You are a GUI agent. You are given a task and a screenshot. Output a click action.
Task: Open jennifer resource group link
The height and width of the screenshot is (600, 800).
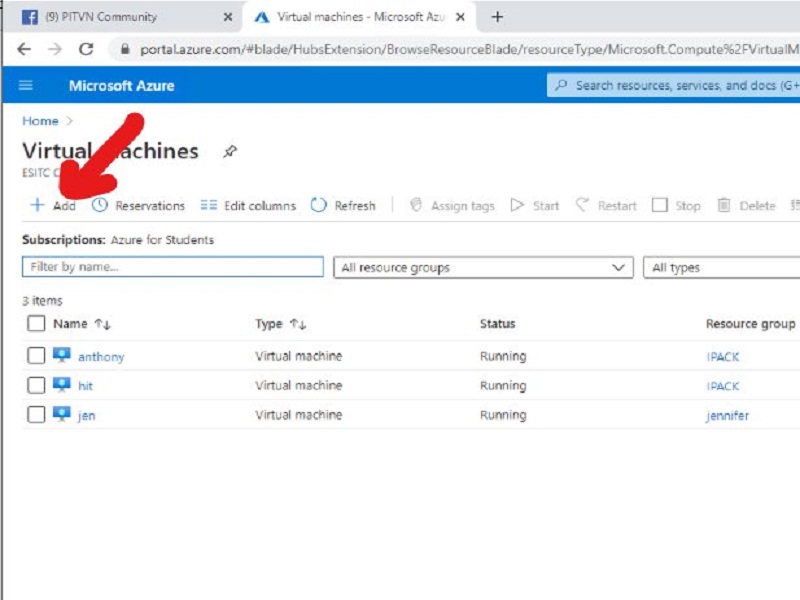728,416
